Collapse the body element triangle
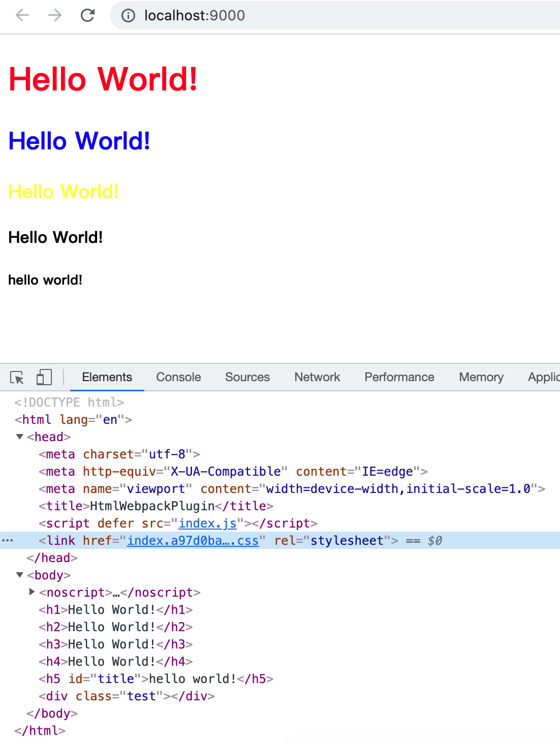Viewport: 560px width, 742px height. (x=20, y=575)
